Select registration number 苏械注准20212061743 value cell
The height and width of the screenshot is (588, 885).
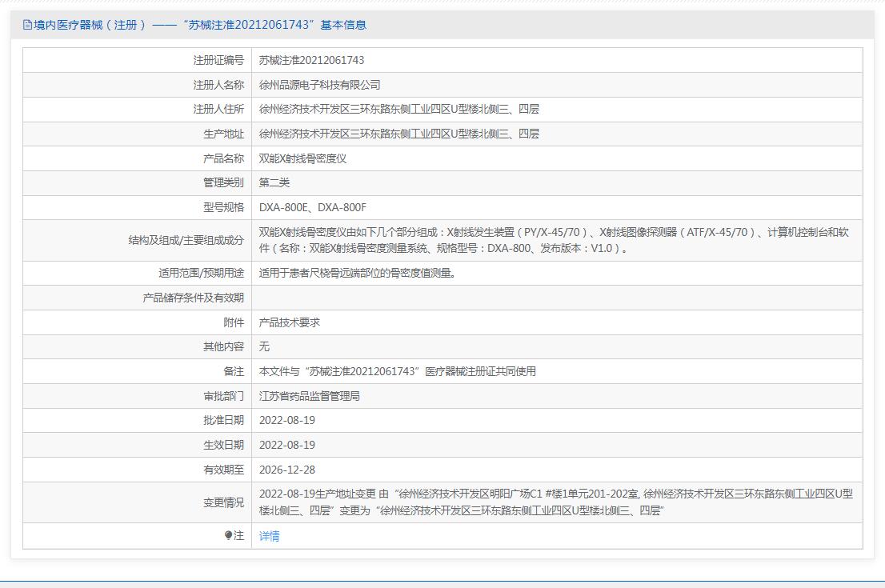click(x=311, y=60)
